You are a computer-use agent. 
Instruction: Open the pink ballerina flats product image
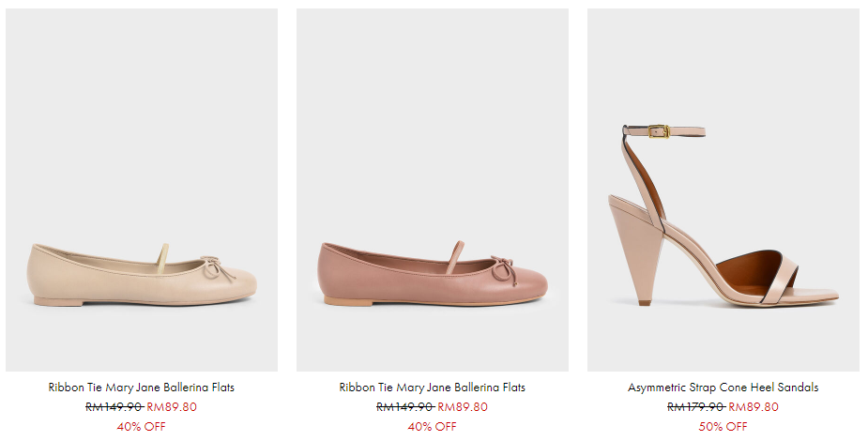pyautogui.click(x=432, y=190)
